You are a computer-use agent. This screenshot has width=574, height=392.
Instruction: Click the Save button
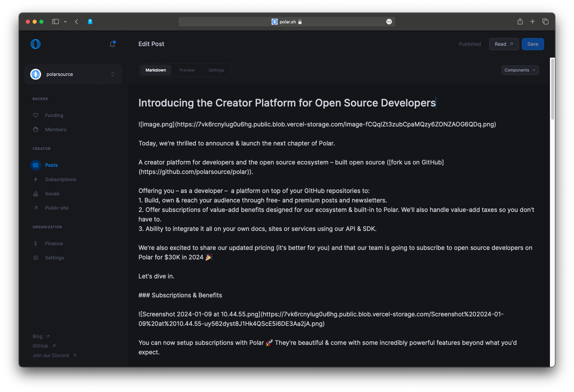click(x=533, y=44)
